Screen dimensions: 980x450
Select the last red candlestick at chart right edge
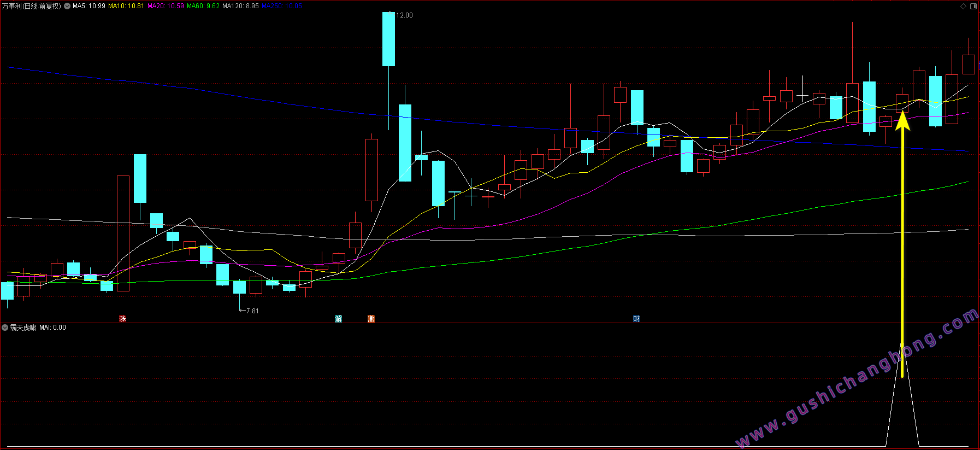(x=969, y=64)
